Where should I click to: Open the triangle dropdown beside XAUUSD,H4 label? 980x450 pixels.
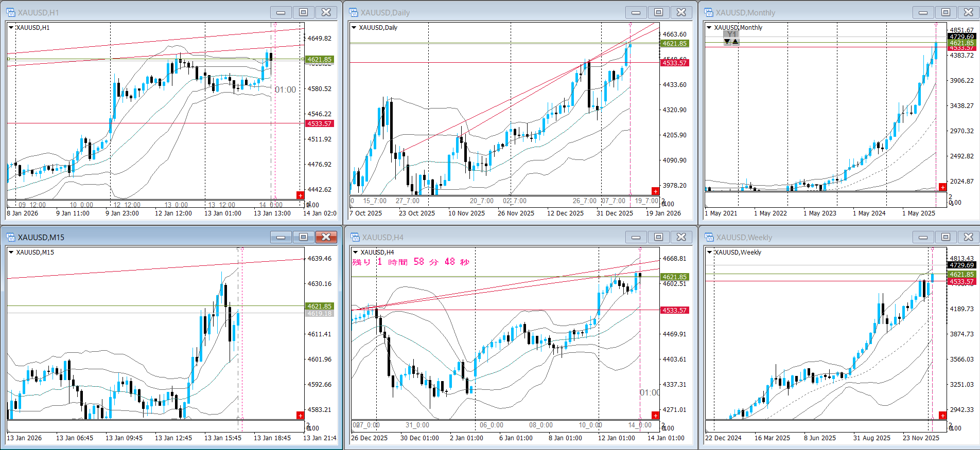coord(355,253)
